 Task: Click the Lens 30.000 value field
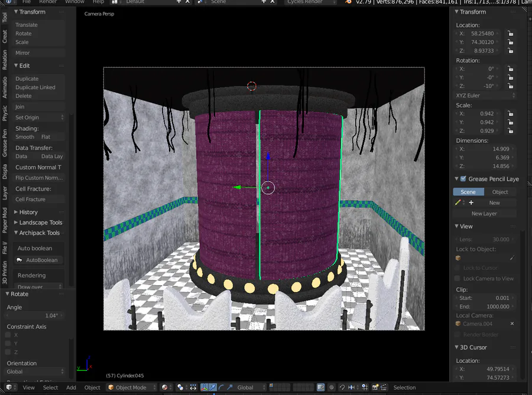pos(485,239)
